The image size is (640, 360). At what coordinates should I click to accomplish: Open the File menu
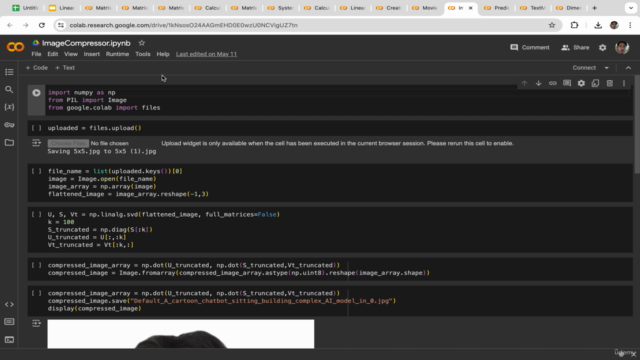(x=36, y=54)
